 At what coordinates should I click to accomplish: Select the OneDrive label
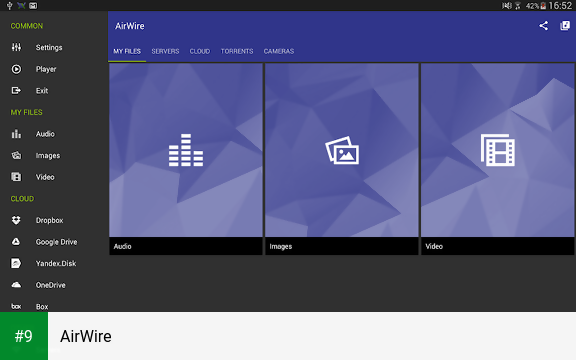click(x=51, y=285)
